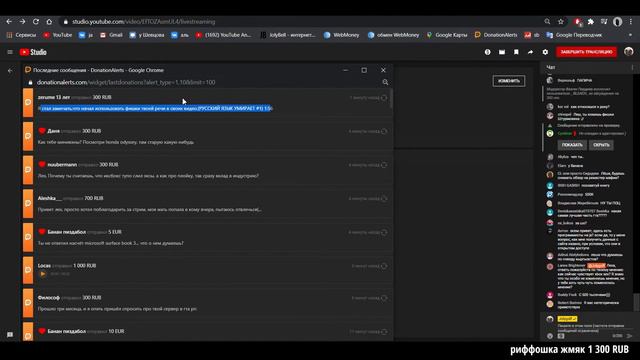This screenshot has height=360, width=640.
Task: Click the chat panel scrollbar thumb
Action: click(x=636, y=302)
